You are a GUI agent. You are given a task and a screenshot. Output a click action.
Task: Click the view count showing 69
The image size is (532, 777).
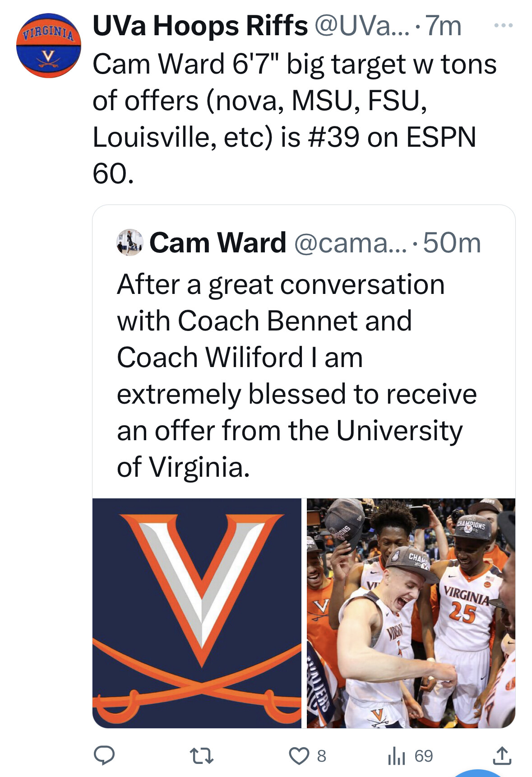tap(424, 756)
